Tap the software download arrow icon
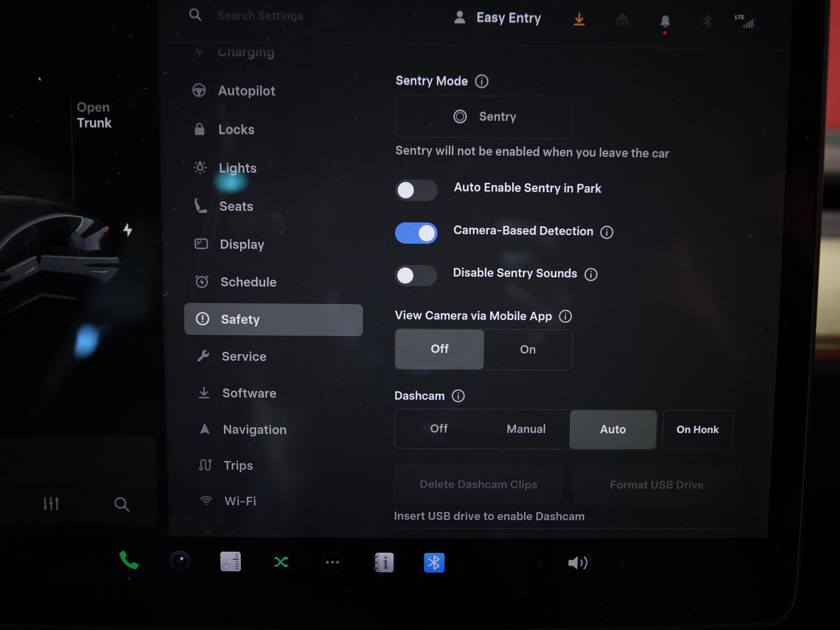 [579, 19]
